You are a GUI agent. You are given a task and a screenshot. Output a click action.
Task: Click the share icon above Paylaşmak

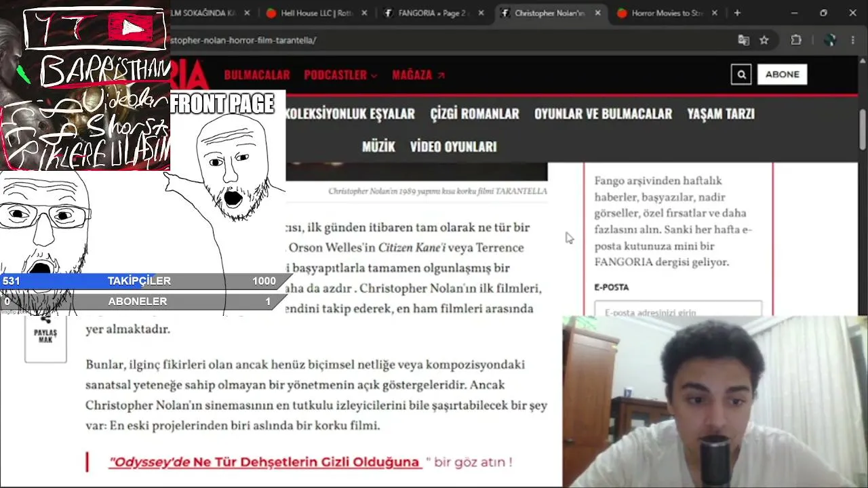click(x=45, y=319)
